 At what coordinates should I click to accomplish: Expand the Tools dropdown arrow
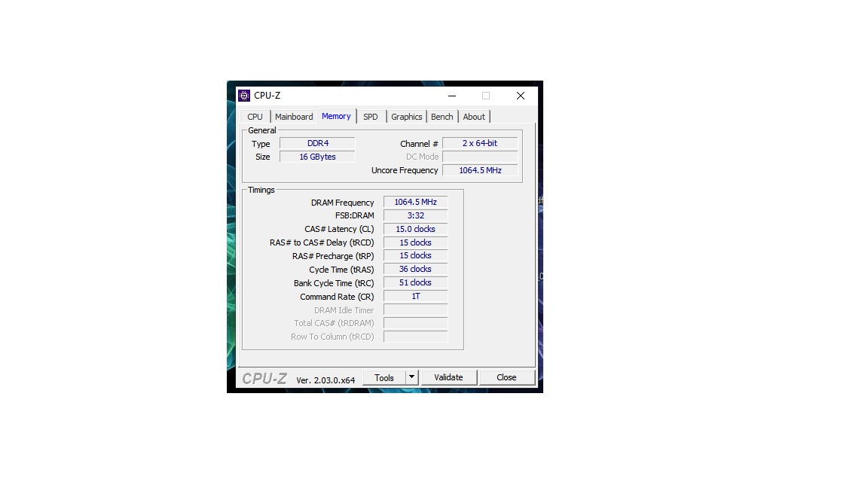tap(412, 377)
